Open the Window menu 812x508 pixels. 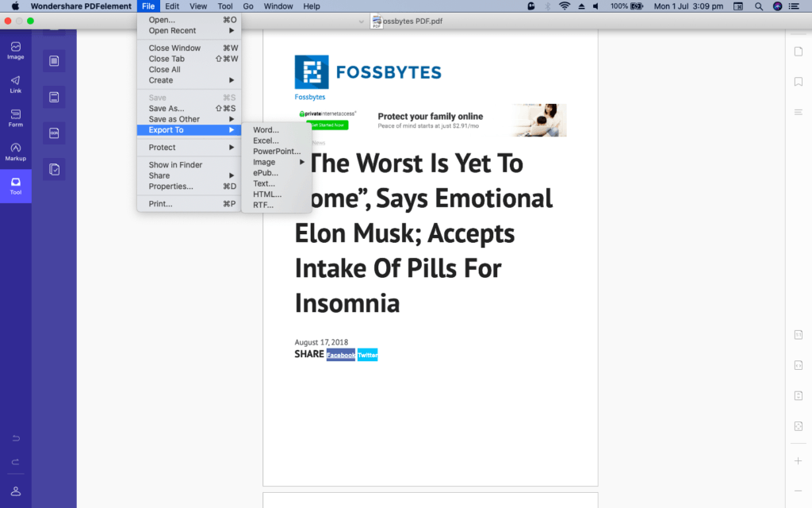pos(278,6)
